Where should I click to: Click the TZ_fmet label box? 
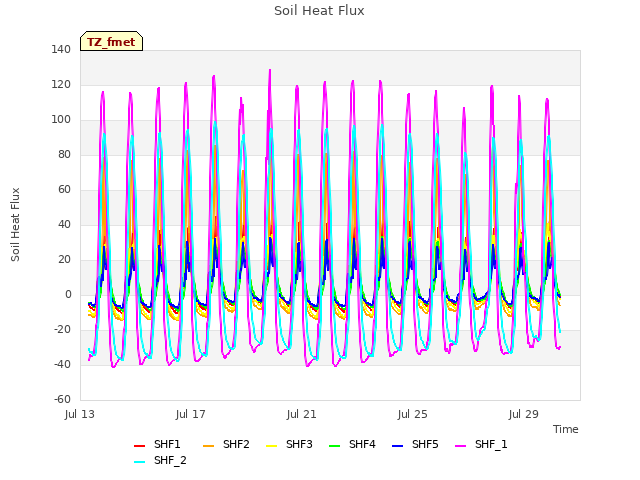(x=111, y=41)
